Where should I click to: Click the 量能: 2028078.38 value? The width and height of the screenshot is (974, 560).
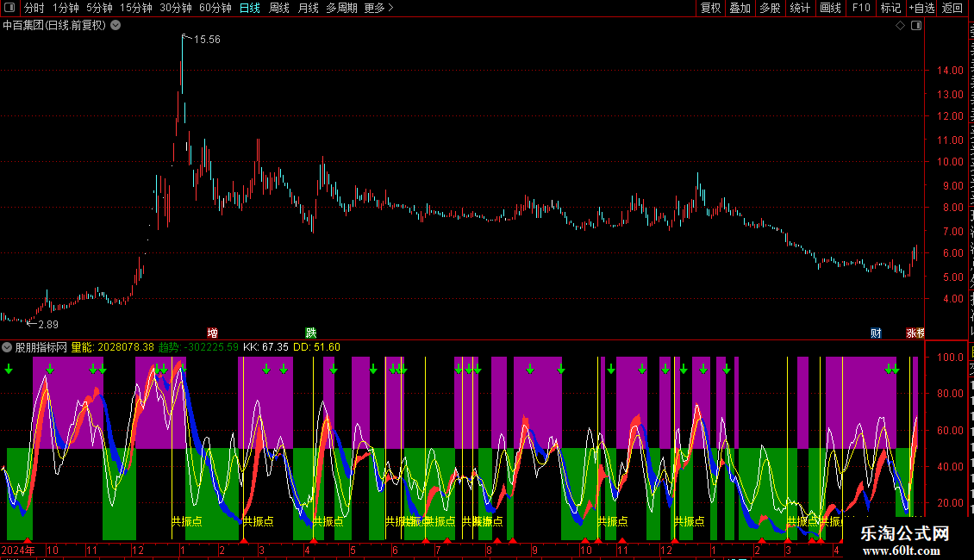tap(112, 348)
